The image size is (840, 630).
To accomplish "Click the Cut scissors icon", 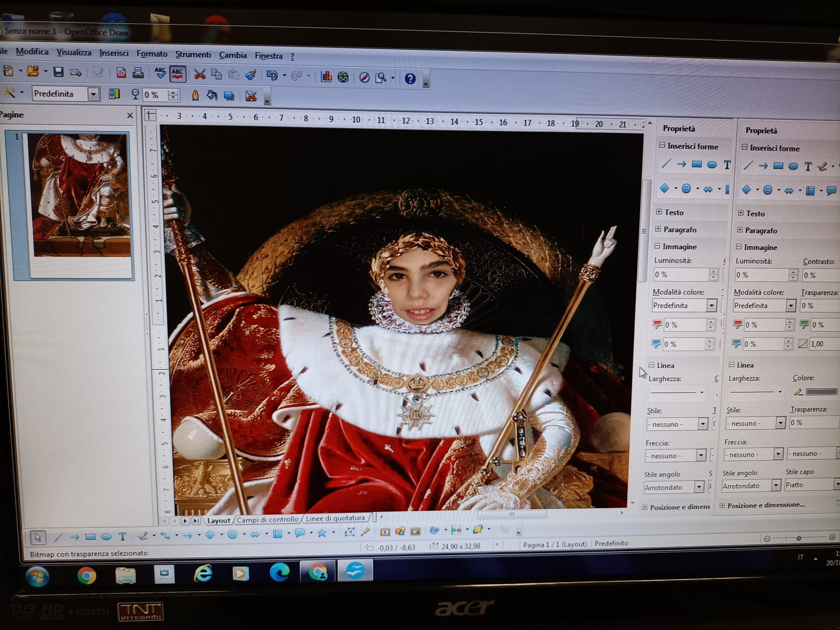I will (x=200, y=74).
